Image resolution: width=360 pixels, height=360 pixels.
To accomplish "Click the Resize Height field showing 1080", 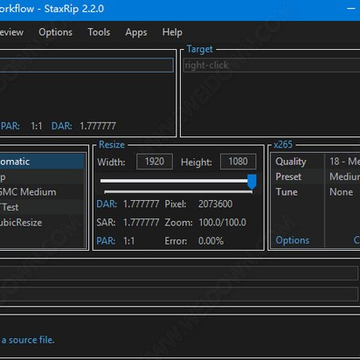I will tap(238, 162).
